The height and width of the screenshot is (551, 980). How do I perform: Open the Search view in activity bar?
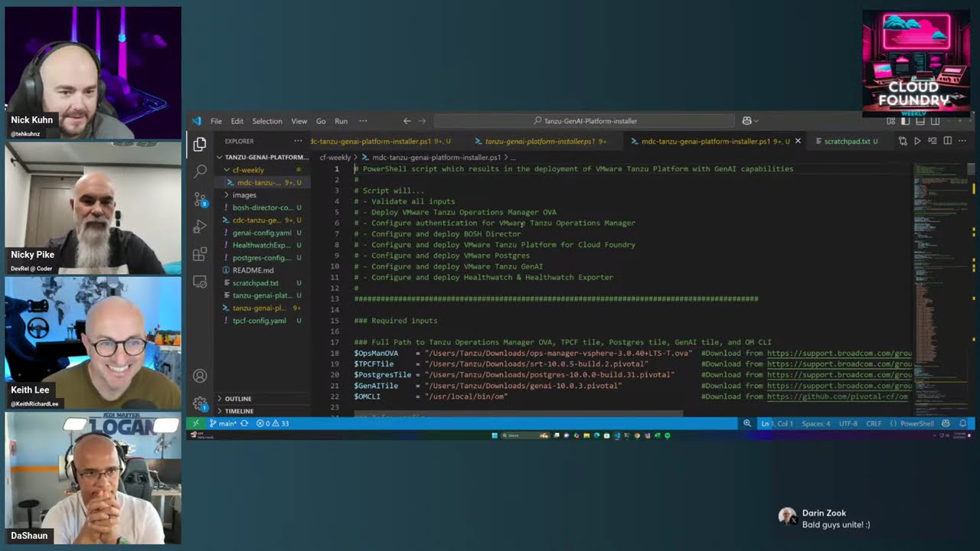(x=200, y=171)
